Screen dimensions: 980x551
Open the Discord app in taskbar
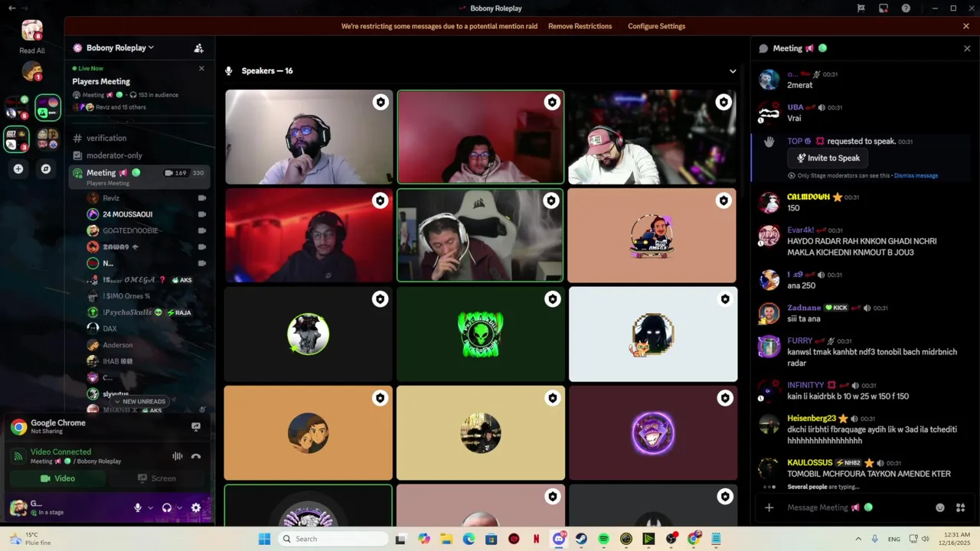click(x=559, y=539)
